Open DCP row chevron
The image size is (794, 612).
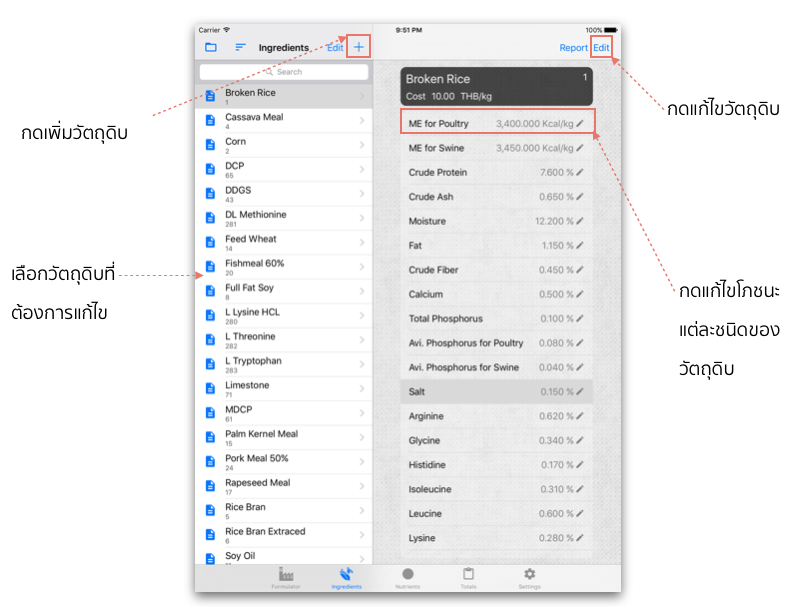tap(362, 169)
